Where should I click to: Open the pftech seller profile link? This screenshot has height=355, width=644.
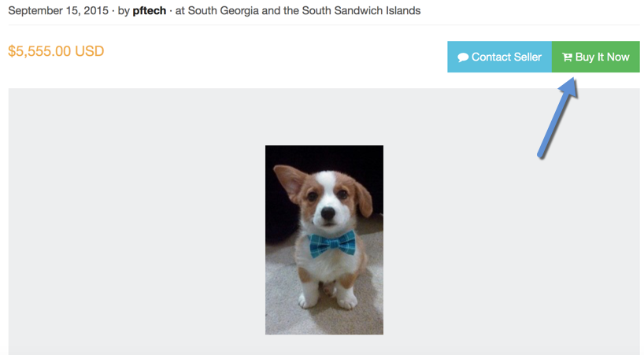point(150,11)
